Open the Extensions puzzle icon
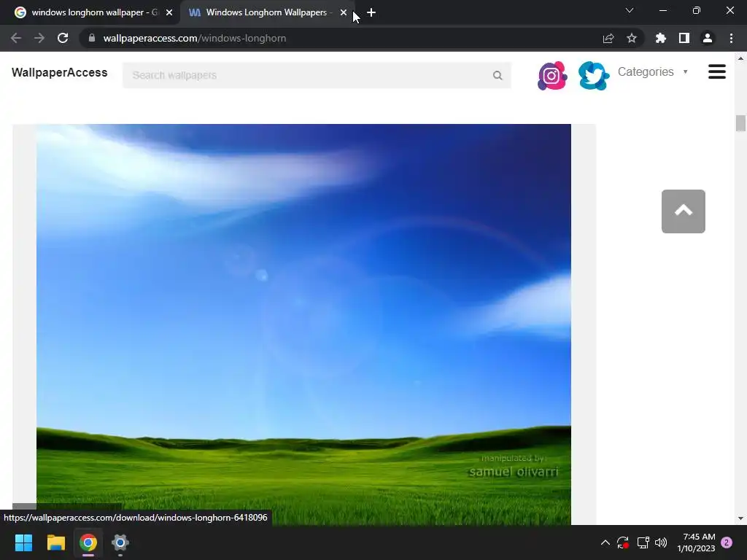747x560 pixels. tap(660, 38)
